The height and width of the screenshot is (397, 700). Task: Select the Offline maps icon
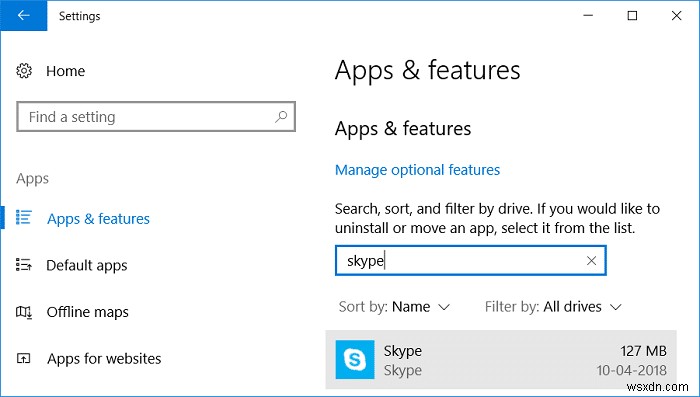(x=24, y=311)
